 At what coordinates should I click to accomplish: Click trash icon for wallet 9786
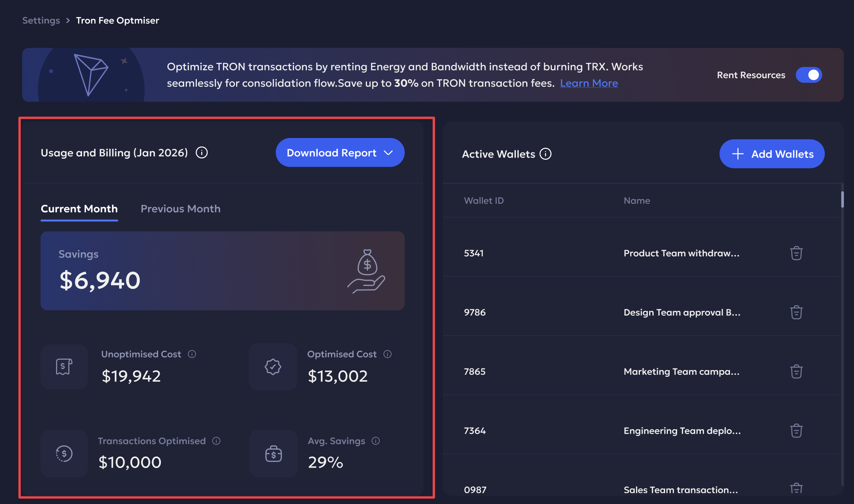[796, 312]
